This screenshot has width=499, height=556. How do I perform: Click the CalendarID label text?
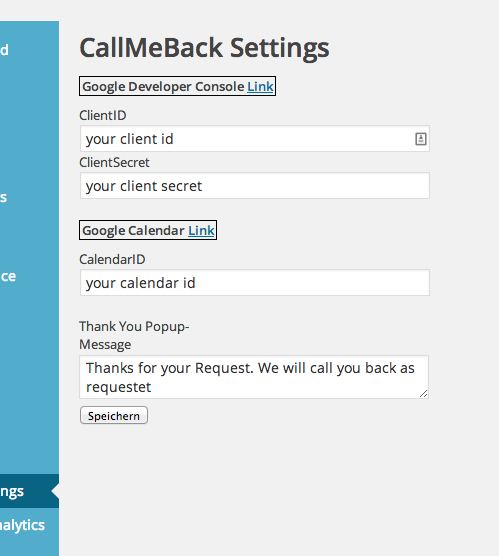[112, 259]
